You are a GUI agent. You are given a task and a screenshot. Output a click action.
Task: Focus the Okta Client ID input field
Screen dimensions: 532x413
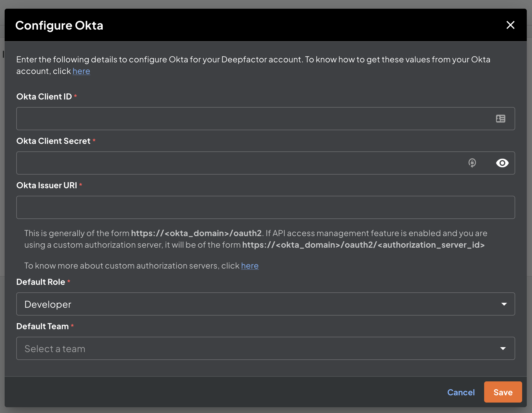(265, 119)
